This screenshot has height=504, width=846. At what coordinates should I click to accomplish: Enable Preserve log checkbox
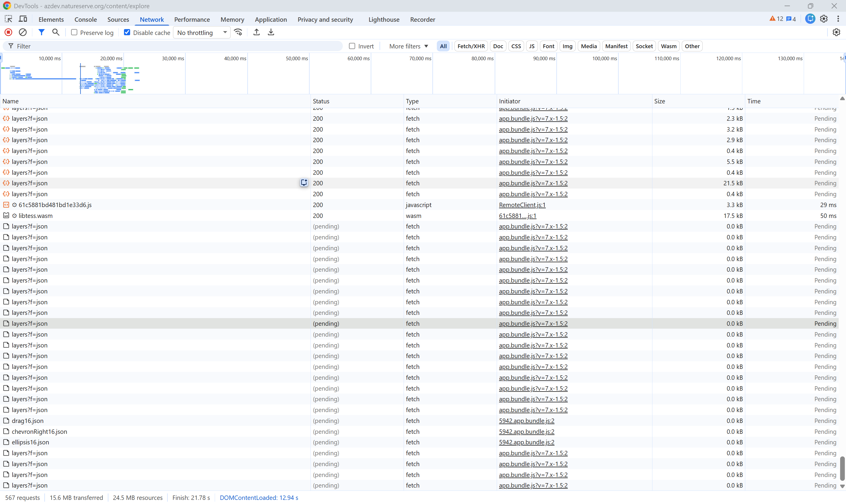click(x=74, y=32)
